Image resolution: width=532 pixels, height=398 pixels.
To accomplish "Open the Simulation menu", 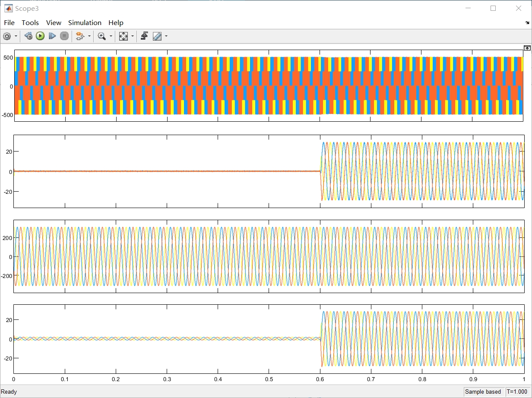I will click(x=85, y=22).
